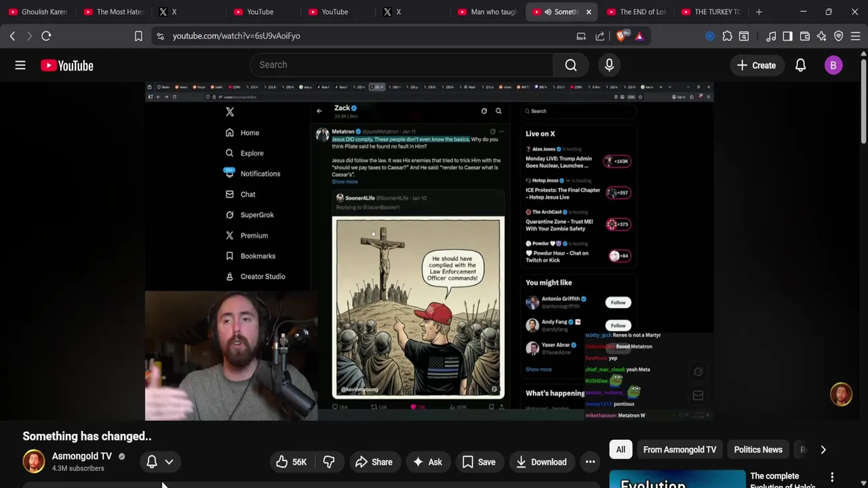Select the From Asmongold TV chip
Viewport: 868px width, 488px height.
(x=679, y=449)
